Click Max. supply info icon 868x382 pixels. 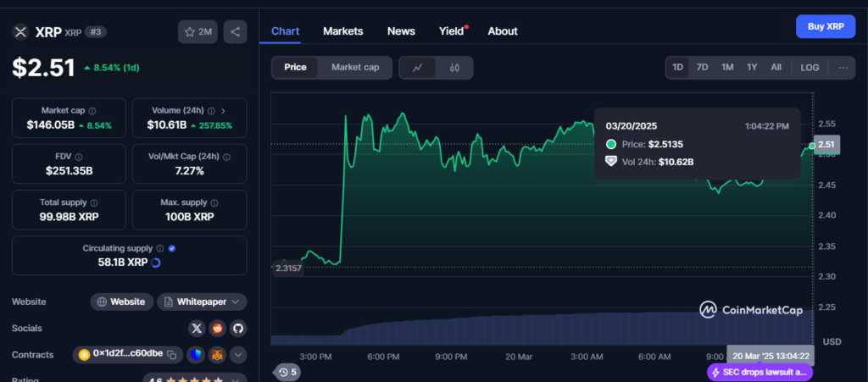coord(214,203)
